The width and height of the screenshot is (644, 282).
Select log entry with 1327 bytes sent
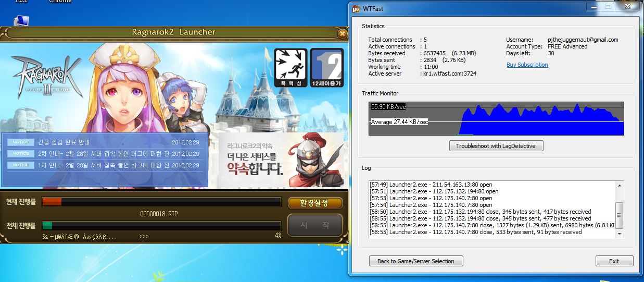[x=492, y=225]
